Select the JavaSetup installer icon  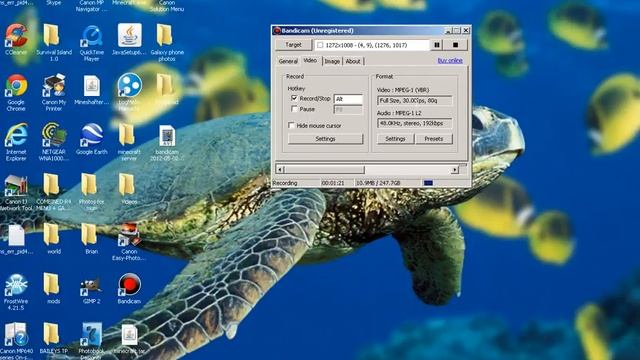tap(129, 40)
